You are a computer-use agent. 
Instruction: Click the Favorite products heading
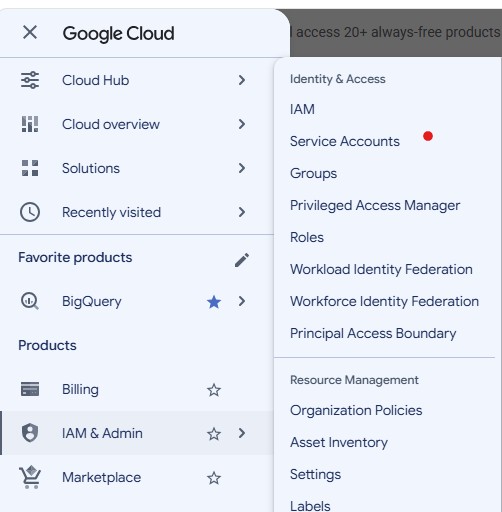75,257
